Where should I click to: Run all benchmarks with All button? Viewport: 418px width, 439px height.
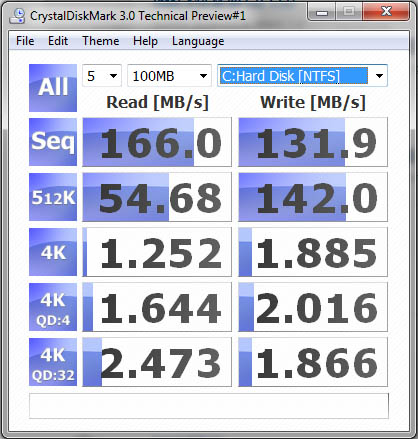pos(53,88)
